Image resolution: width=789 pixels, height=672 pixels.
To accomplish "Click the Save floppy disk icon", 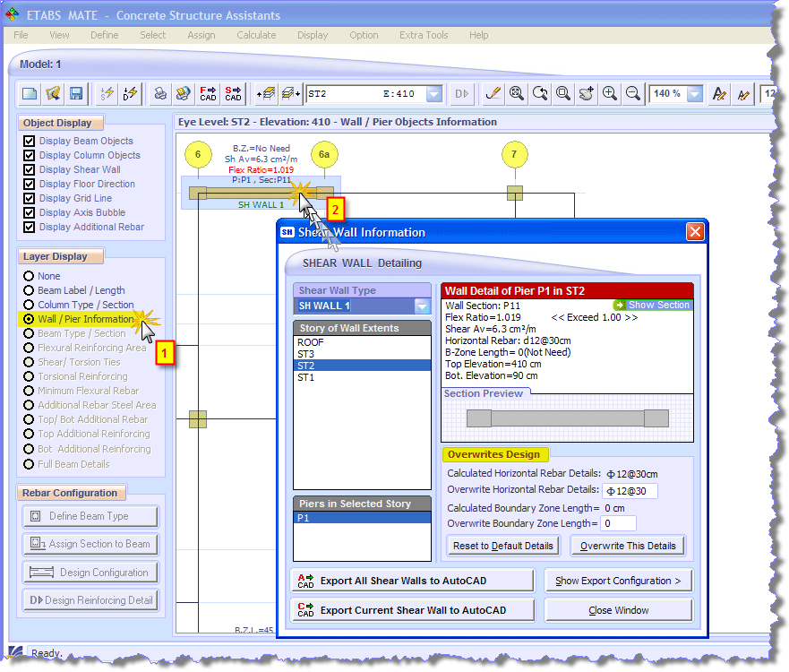I will pos(76,93).
